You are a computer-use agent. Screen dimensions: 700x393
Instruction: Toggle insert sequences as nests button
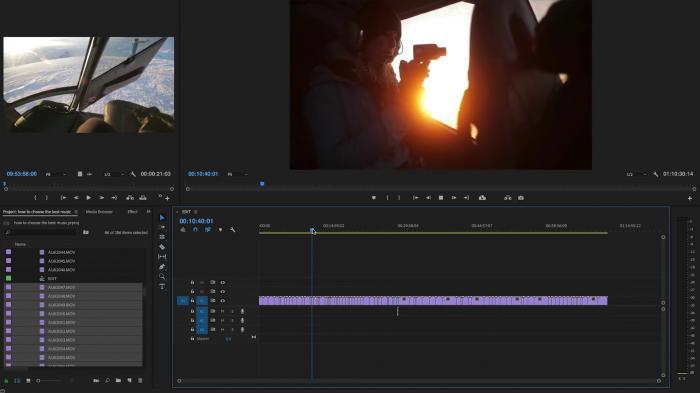(183, 230)
